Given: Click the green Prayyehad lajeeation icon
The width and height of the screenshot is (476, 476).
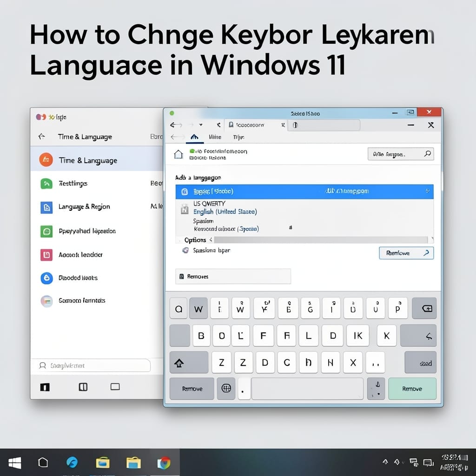Looking at the screenshot, I should (x=46, y=231).
